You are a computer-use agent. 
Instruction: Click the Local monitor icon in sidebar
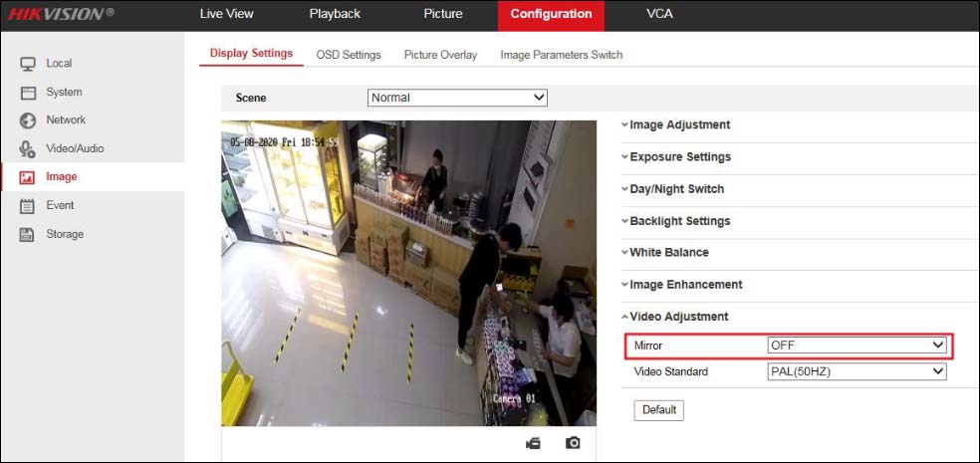tap(28, 64)
